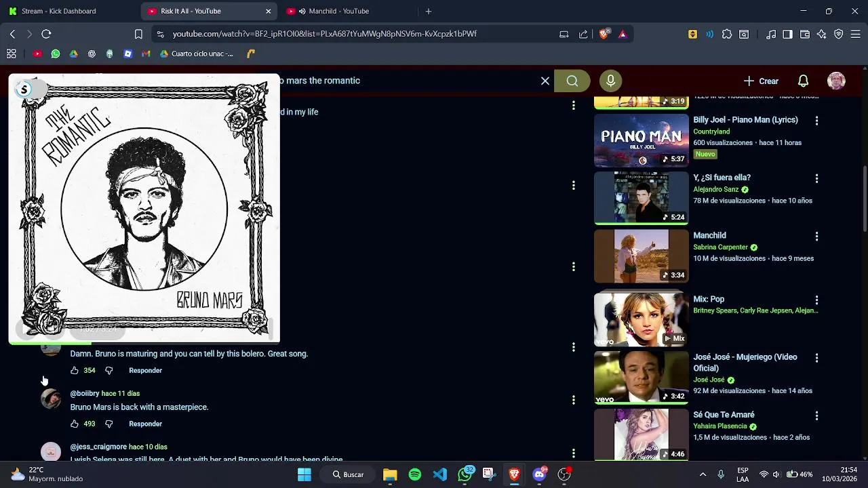The width and height of the screenshot is (868, 488).
Task: Open more options for Piano Man video
Action: [816, 121]
